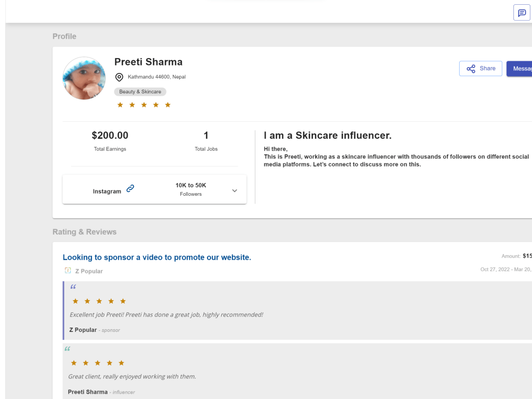Screen dimensions: 532x399
Task: Click the $200.00 total earnings value
Action: pos(110,135)
